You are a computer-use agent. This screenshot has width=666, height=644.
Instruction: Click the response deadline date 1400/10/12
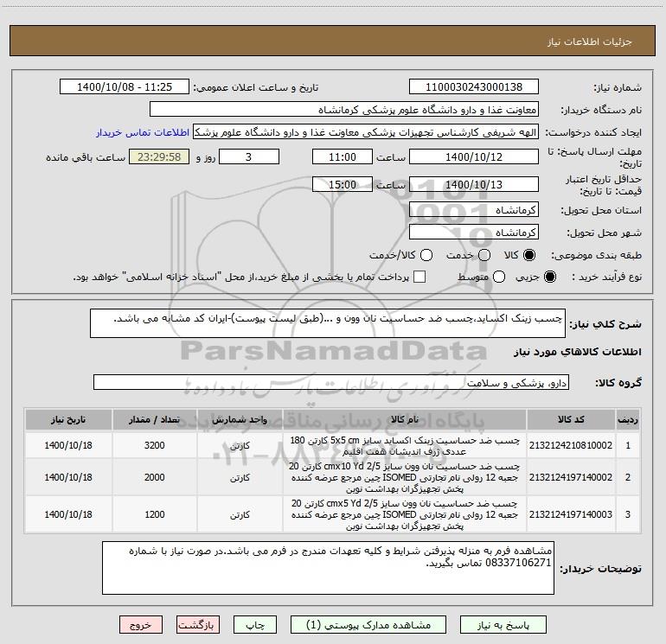474,156
